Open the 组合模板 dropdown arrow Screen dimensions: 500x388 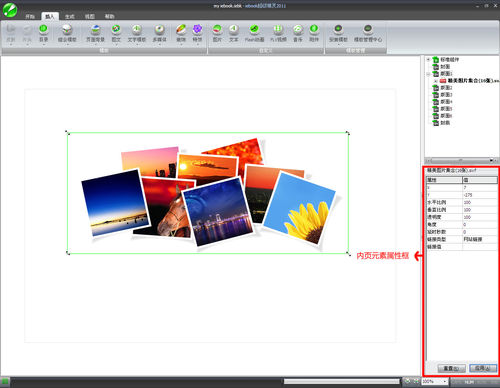(67, 44)
